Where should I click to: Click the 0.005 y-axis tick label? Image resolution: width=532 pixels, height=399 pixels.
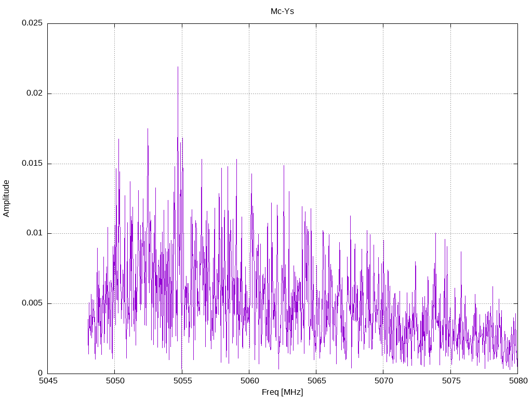[x=32, y=303]
